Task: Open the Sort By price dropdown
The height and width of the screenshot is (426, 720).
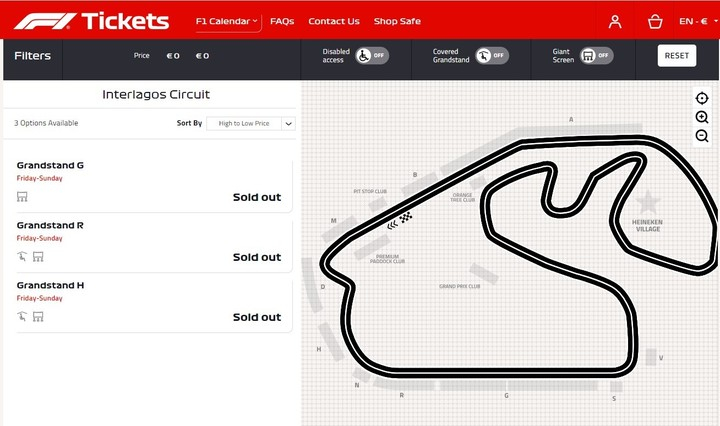Action: click(x=251, y=123)
